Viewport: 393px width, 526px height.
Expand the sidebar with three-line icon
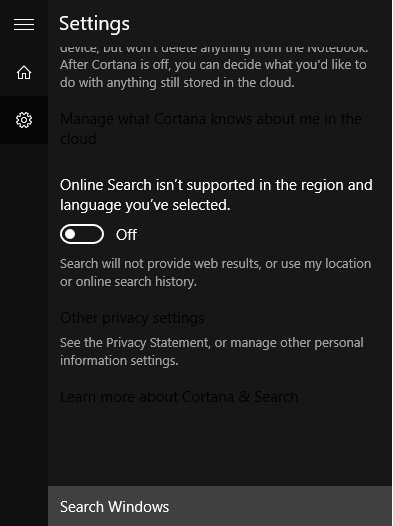[x=24, y=24]
